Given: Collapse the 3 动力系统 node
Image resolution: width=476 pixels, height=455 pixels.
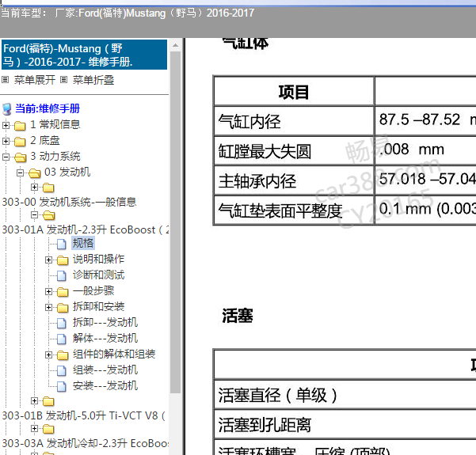Looking at the screenshot, I should (x=6, y=157).
